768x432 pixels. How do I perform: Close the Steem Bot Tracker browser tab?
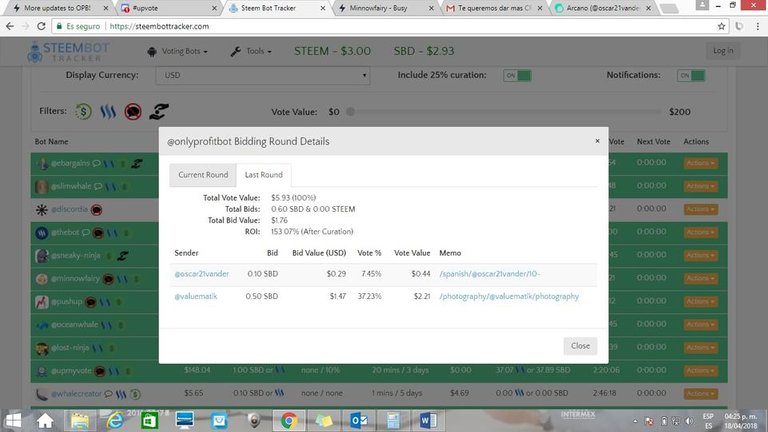tap(323, 8)
